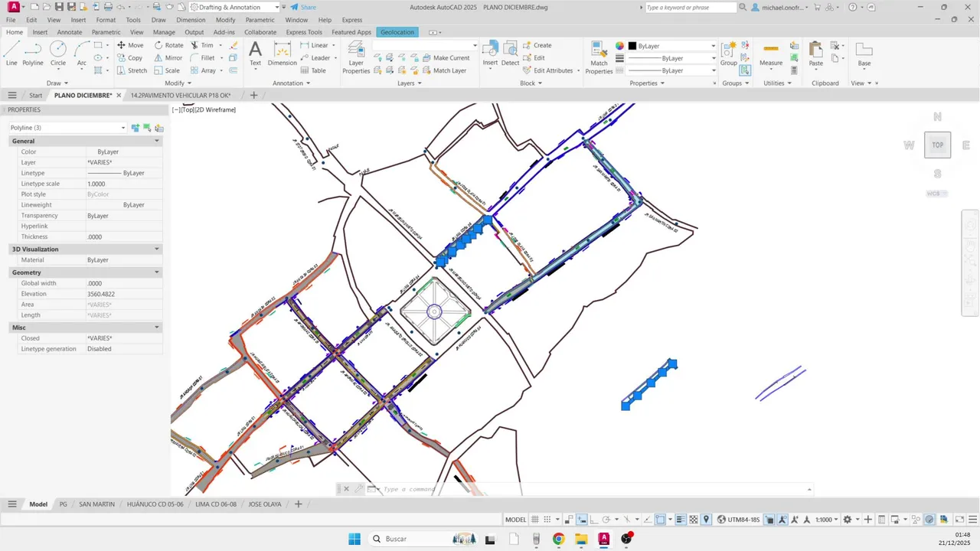Select the Circle draw tool

coord(58,54)
